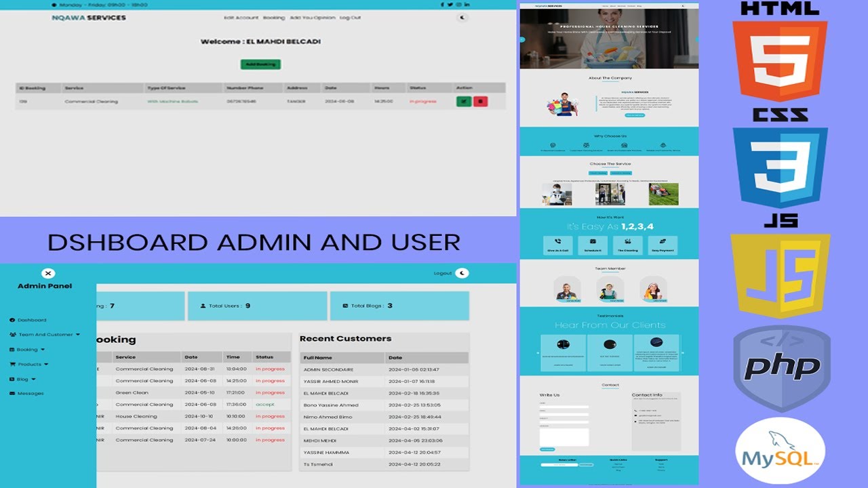Click the Schedule It card

click(x=593, y=245)
